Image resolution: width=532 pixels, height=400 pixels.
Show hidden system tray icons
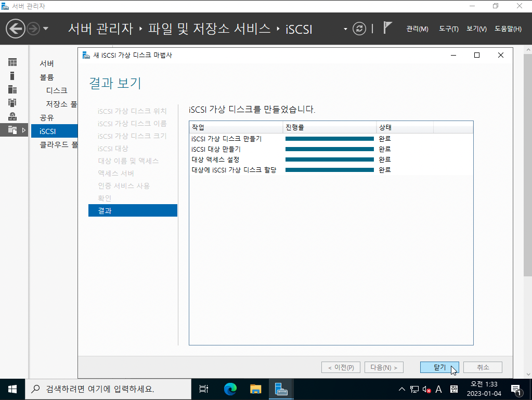[x=401, y=389]
